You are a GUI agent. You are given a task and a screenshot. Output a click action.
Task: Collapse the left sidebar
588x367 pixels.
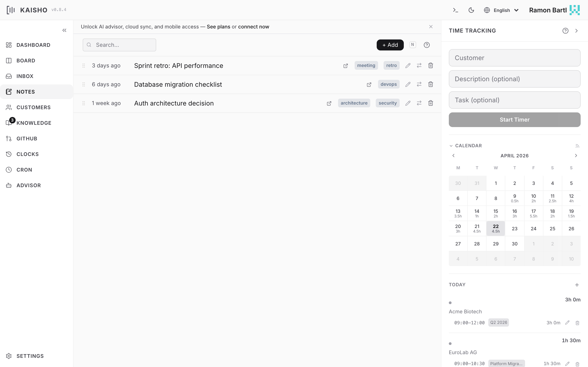(64, 30)
